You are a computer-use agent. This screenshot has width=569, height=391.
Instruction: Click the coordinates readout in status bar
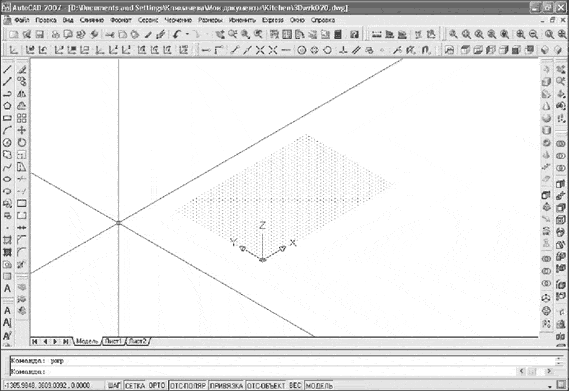pos(47,385)
